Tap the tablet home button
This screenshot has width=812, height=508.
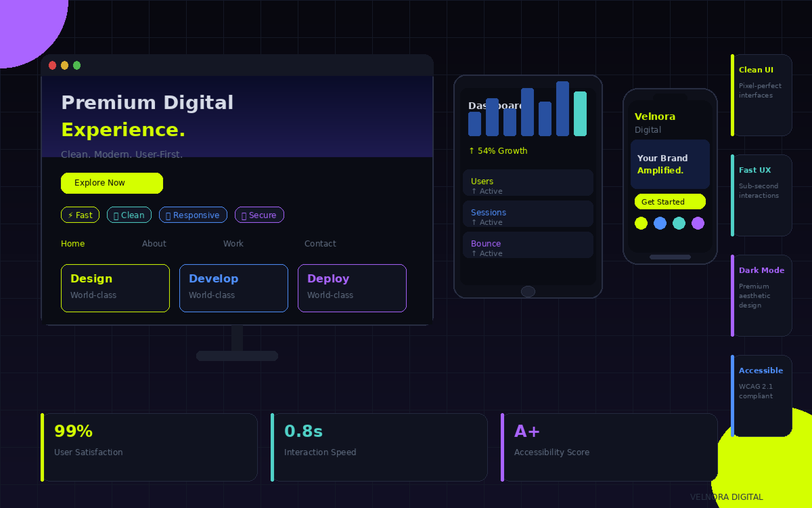click(x=528, y=291)
